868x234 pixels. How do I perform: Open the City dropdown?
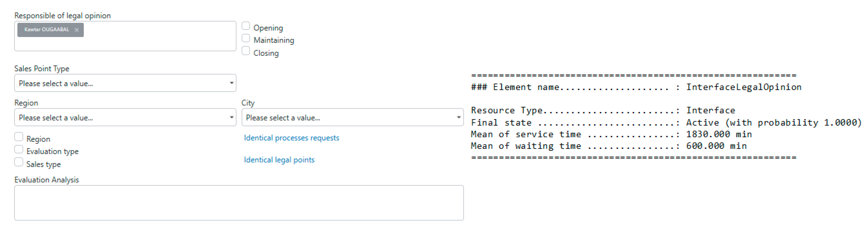click(352, 117)
